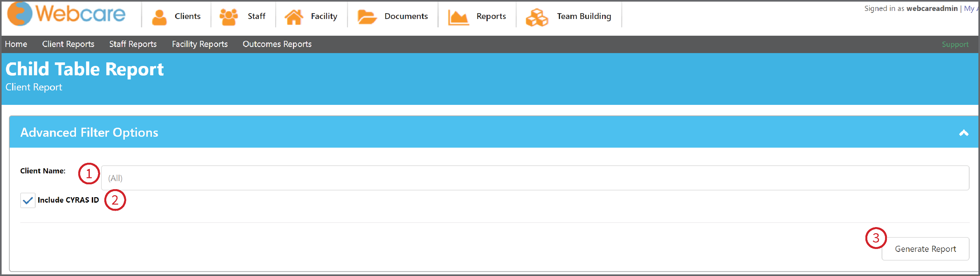Image resolution: width=980 pixels, height=276 pixels.
Task: Click the webcareadmin username
Action: 932,8
